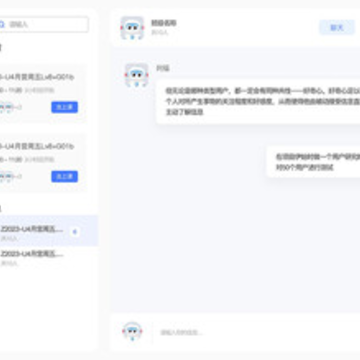Click the sender name above the first message
The width and height of the screenshot is (360, 360).
pos(163,68)
